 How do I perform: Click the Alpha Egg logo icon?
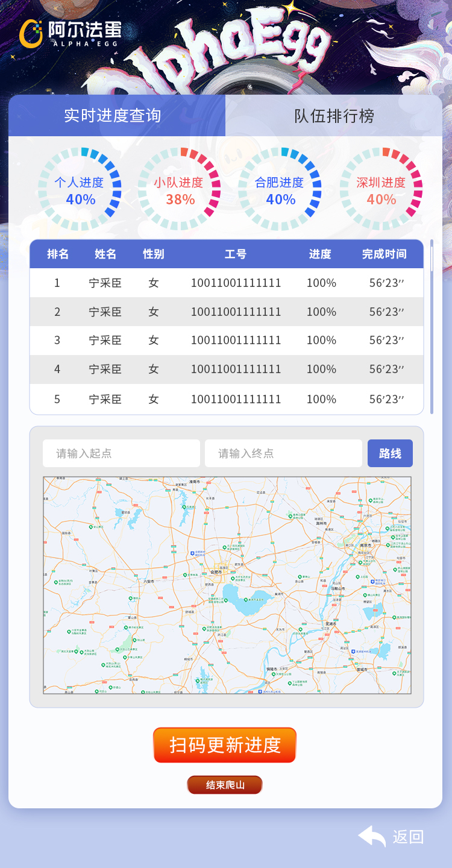[31, 34]
